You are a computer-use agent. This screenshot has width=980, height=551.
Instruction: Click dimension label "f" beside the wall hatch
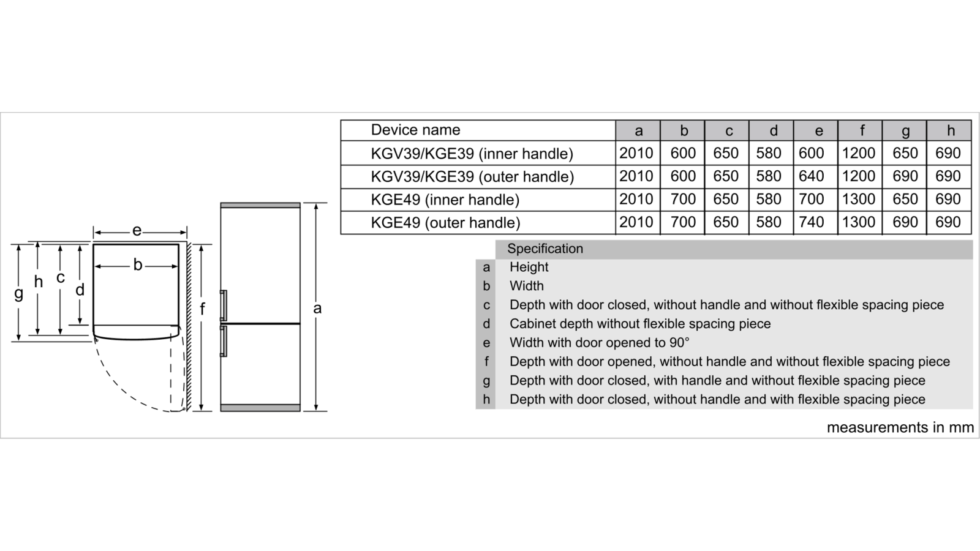point(203,309)
